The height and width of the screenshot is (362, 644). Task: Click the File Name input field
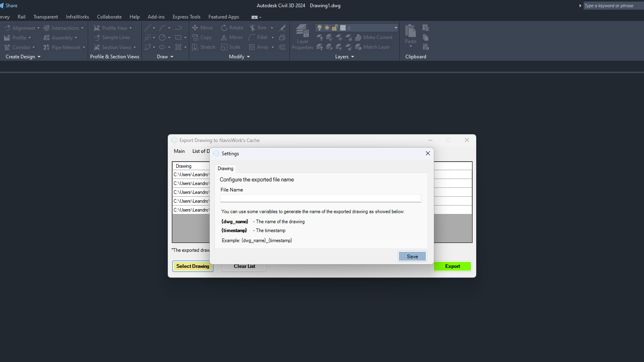[x=320, y=198]
